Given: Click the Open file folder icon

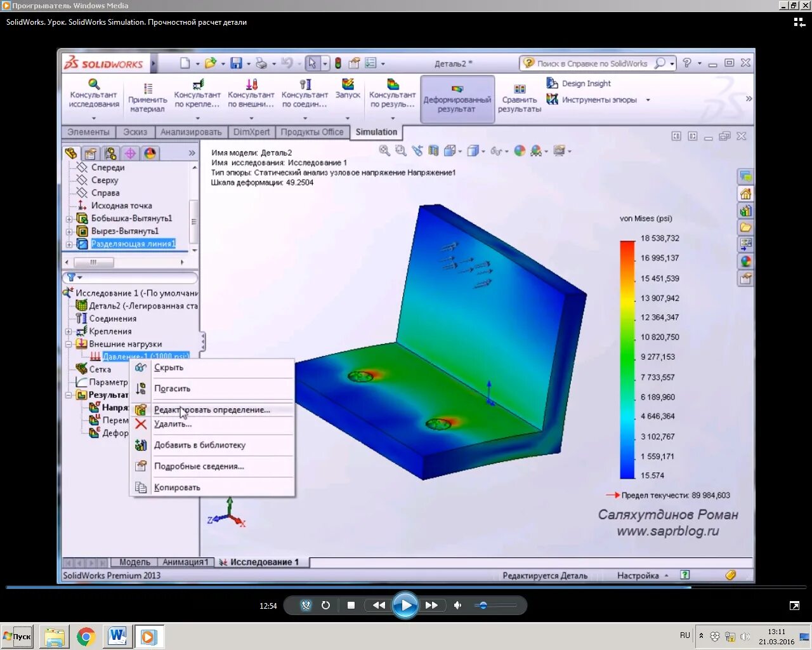Looking at the screenshot, I should point(210,63).
